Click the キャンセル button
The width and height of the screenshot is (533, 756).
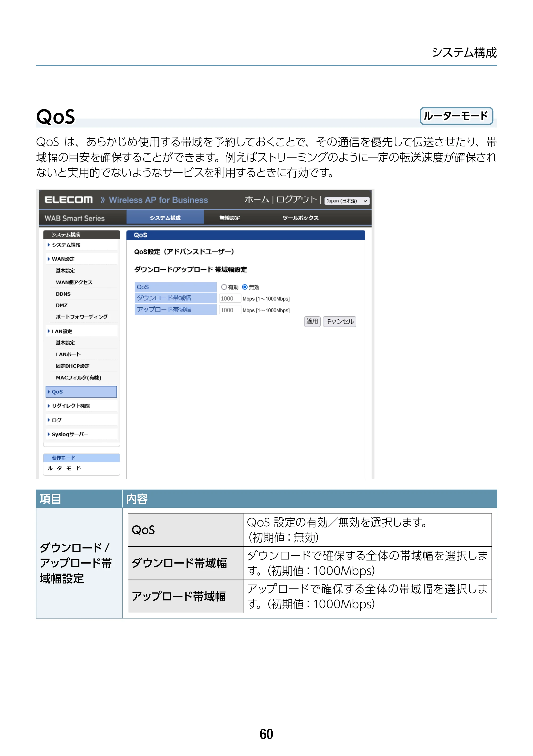(339, 321)
